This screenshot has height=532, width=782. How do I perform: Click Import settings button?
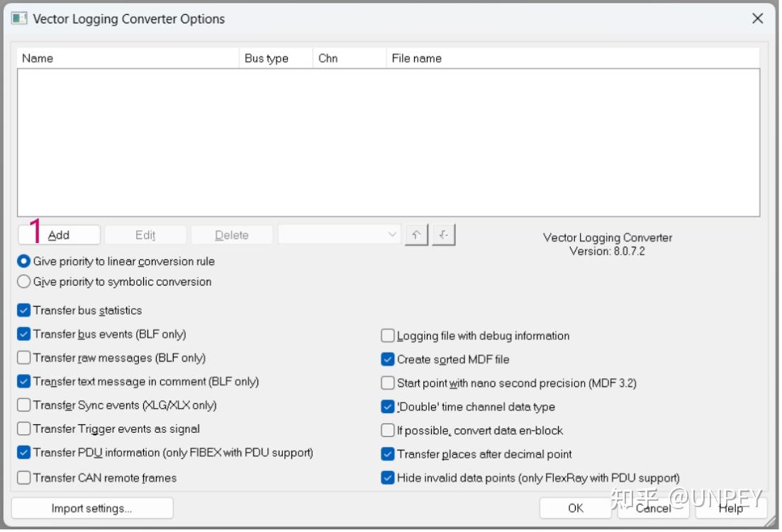[x=92, y=508]
